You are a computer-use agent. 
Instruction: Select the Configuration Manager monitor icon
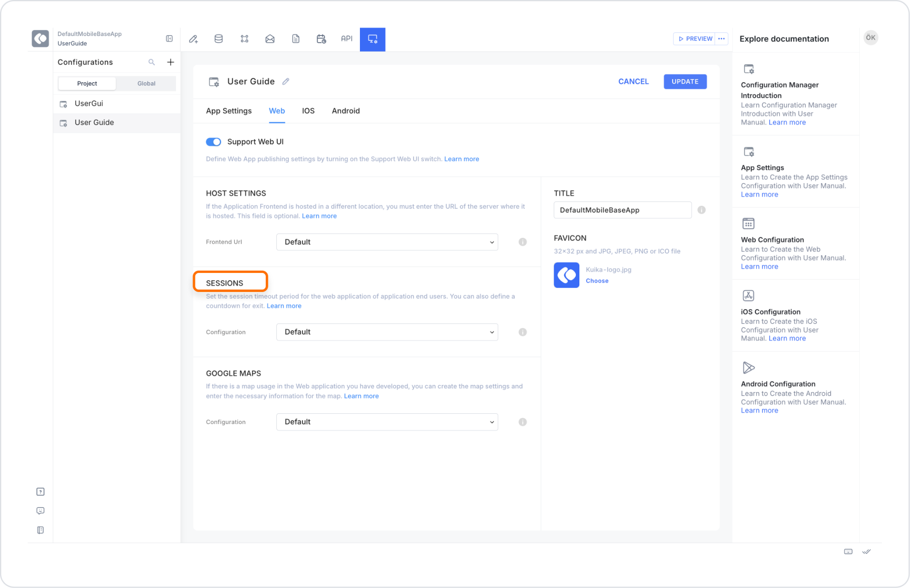point(372,40)
